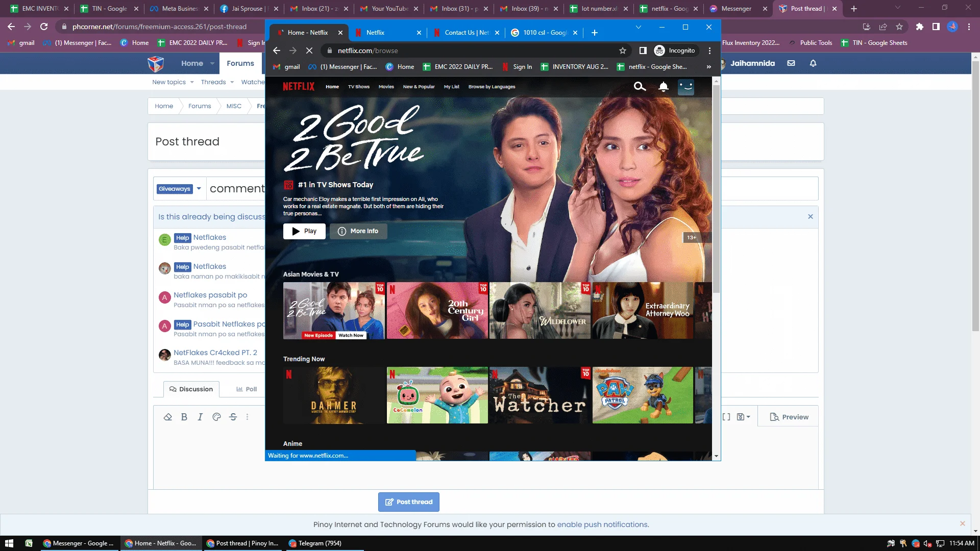980x551 pixels.
Task: Open Paw Patrol thumbnail
Action: click(x=643, y=395)
